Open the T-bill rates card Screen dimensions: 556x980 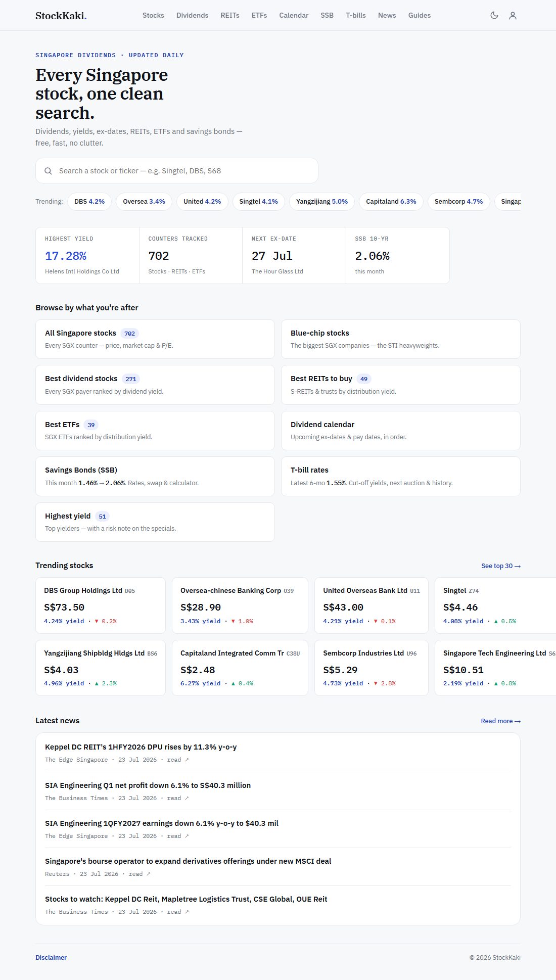click(401, 476)
